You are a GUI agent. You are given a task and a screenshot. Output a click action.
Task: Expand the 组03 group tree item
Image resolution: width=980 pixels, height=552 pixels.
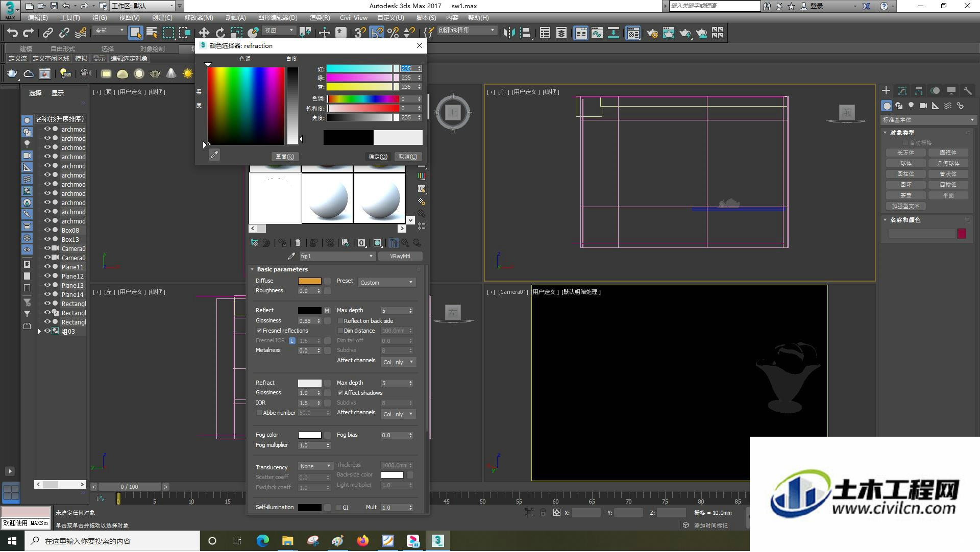tap(39, 332)
